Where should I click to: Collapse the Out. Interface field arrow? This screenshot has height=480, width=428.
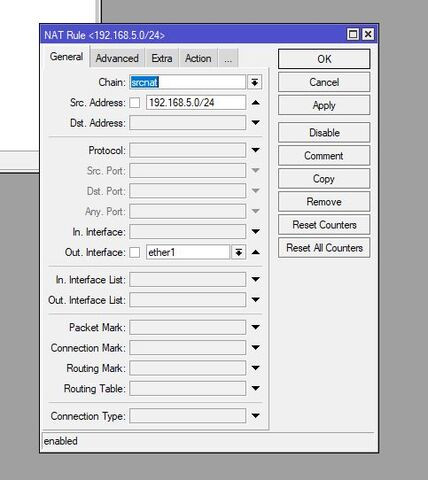(256, 252)
